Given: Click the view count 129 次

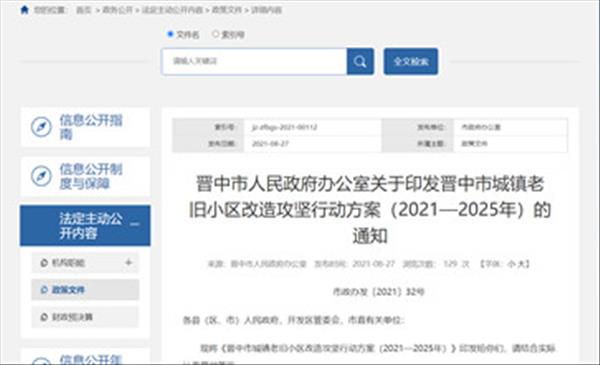Looking at the screenshot, I should pyautogui.click(x=456, y=264).
